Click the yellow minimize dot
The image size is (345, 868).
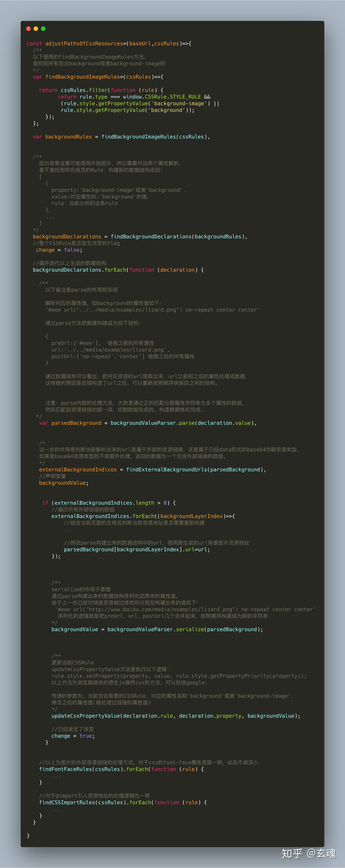36,29
